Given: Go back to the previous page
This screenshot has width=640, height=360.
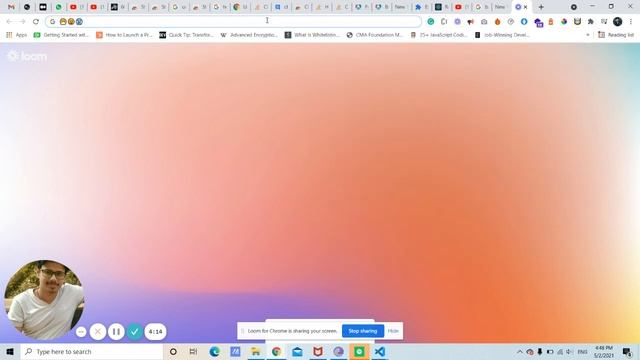Looking at the screenshot, I should (x=9, y=22).
